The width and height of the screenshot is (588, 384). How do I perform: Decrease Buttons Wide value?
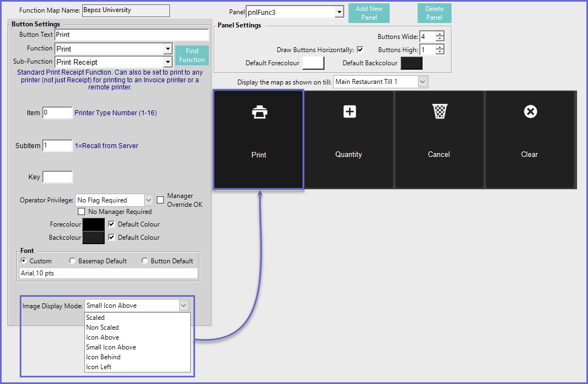pyautogui.click(x=440, y=38)
